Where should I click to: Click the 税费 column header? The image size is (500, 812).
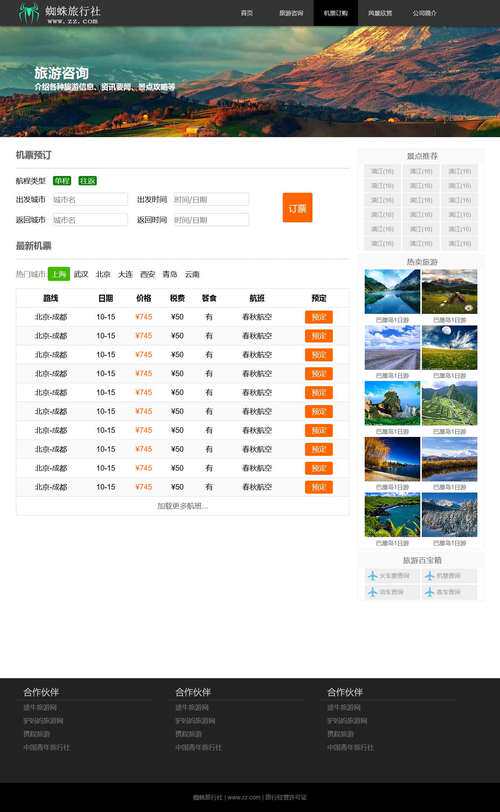click(x=178, y=298)
